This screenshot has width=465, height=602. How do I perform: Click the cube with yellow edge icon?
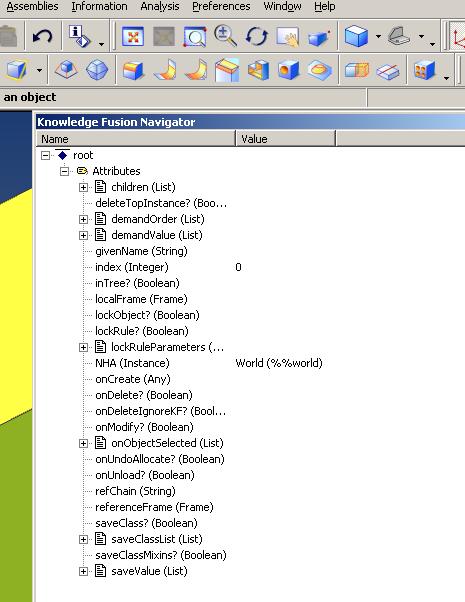(18, 70)
